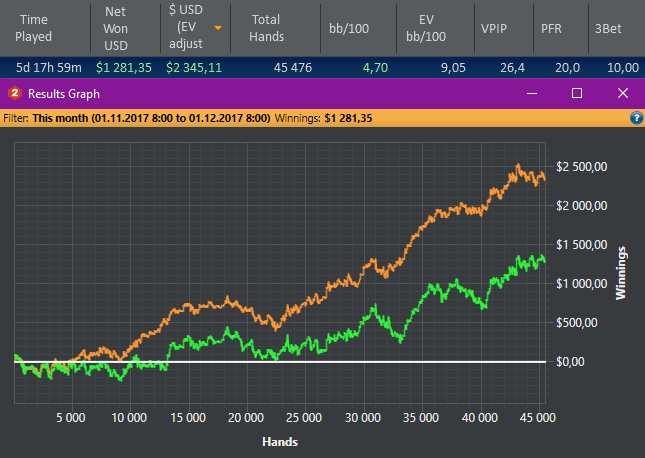This screenshot has width=645, height=458.
Task: Click the 3Bet column header
Action: point(608,28)
